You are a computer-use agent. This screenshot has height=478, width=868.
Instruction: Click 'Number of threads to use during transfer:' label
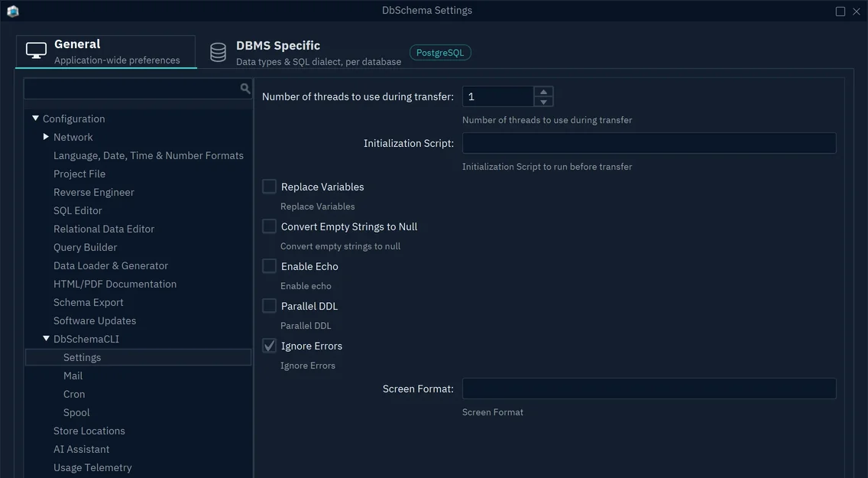[358, 97]
